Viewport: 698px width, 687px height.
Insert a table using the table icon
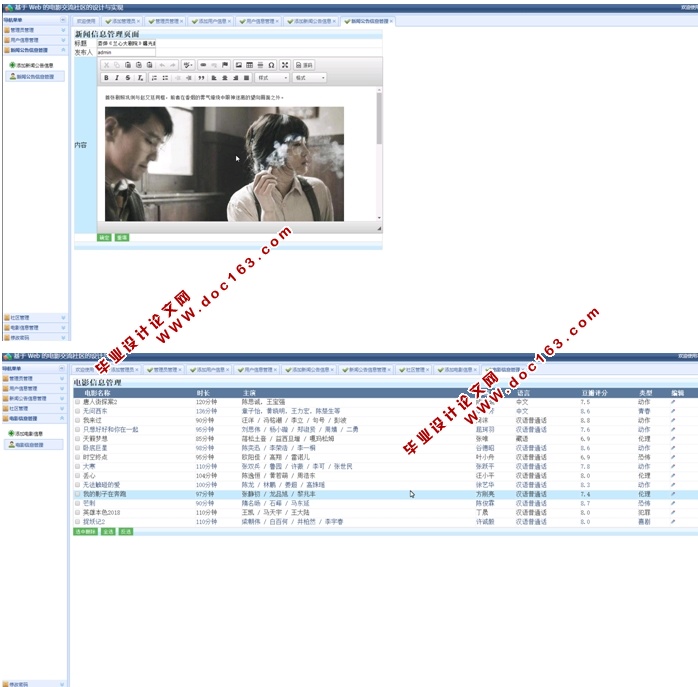coord(249,65)
